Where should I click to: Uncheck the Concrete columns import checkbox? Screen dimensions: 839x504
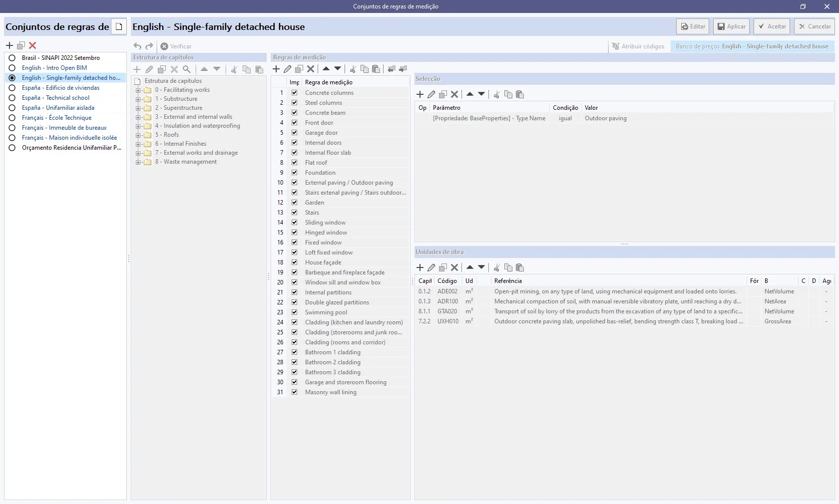pyautogui.click(x=295, y=93)
